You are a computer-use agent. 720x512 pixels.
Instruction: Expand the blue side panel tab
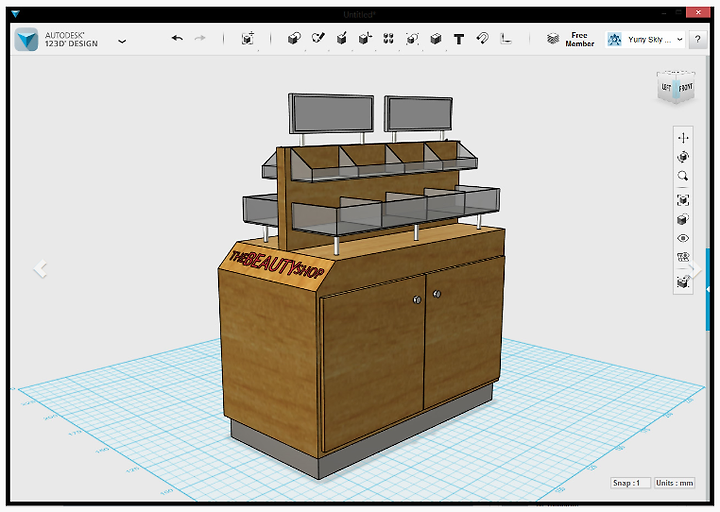click(x=708, y=289)
